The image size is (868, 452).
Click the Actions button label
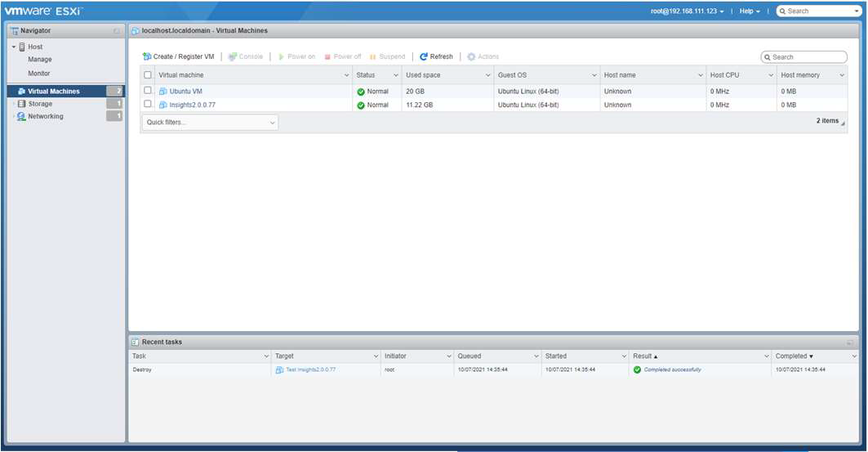[x=488, y=56]
